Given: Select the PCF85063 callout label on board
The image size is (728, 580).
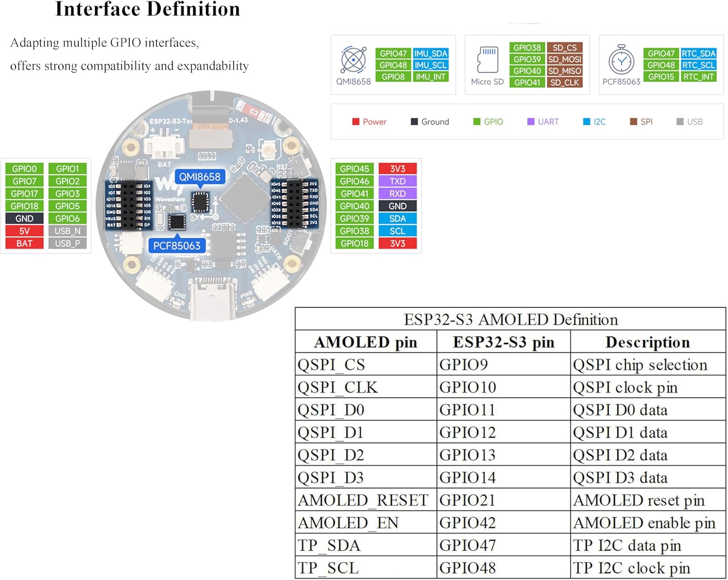Looking at the screenshot, I should 177,246.
